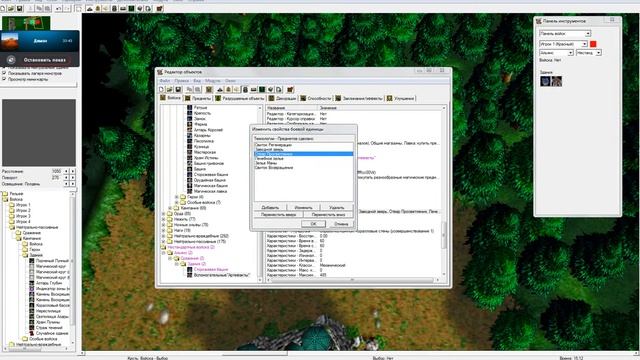
Task: Toggle Просмотр мини-карты checkbox
Action: (x=4, y=79)
